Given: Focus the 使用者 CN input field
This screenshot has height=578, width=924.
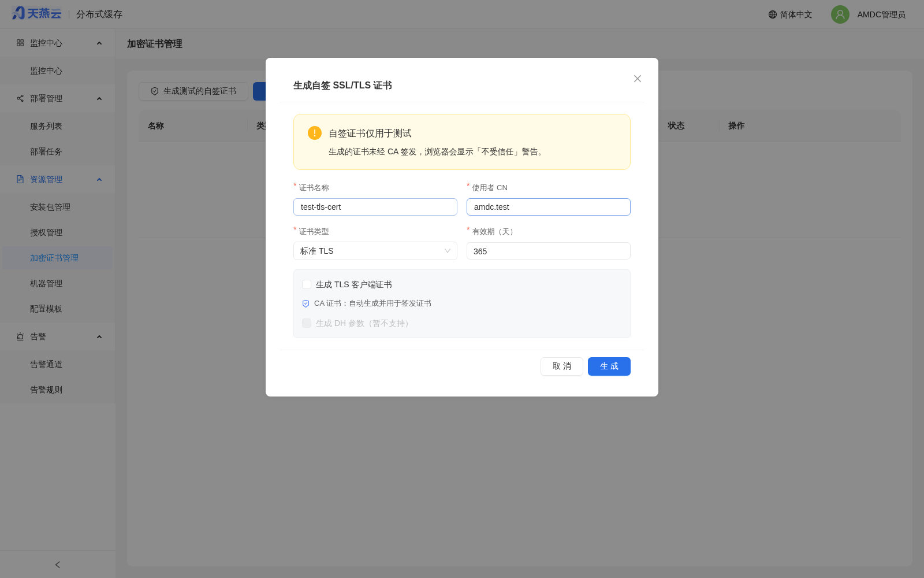Looking at the screenshot, I should coord(549,207).
